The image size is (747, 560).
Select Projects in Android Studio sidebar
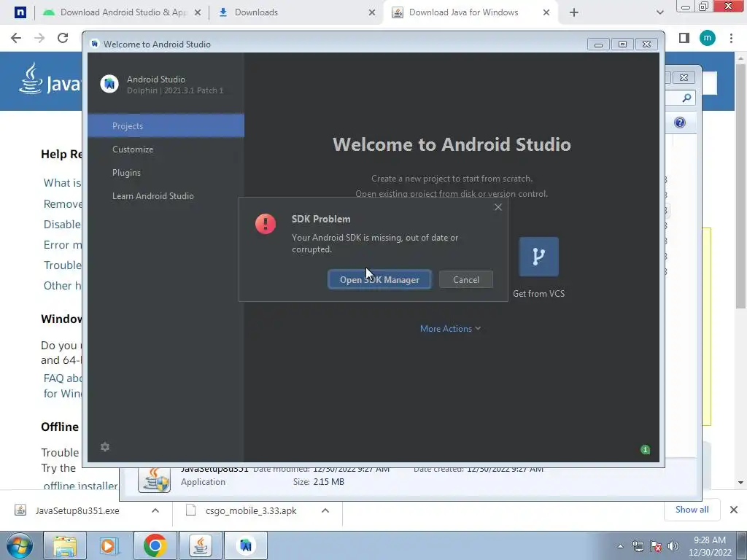(166, 125)
